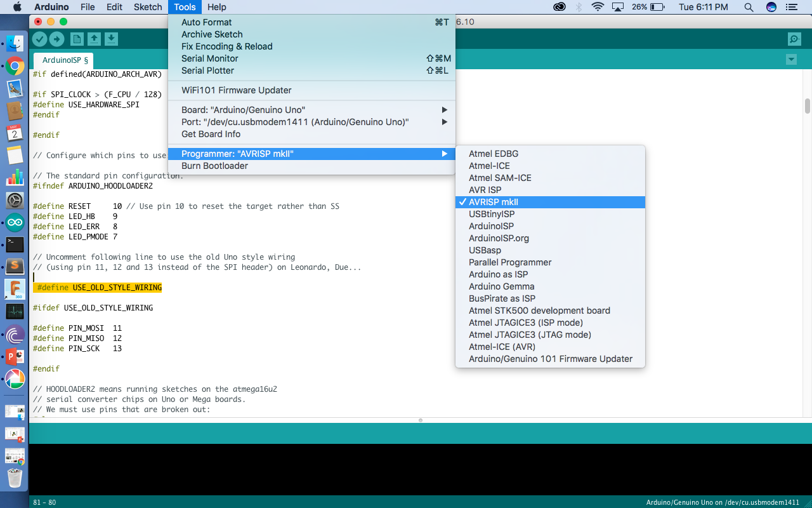Screen dimensions: 812x508
Task: Select Atmel EDBG programmer
Action: point(550,154)
